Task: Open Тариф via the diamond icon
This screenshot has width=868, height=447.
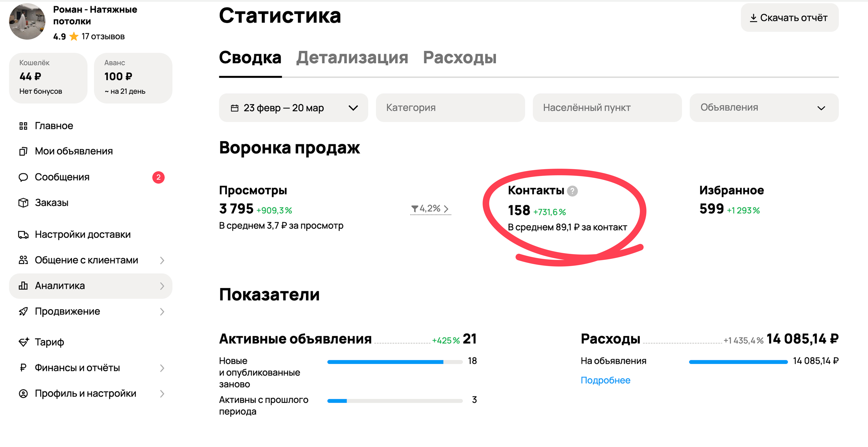Action: pyautogui.click(x=23, y=342)
